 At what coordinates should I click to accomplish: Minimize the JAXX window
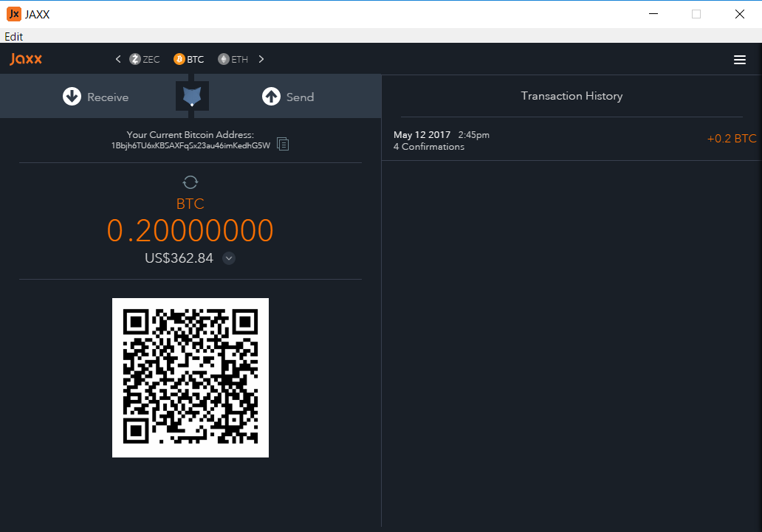coord(653,14)
